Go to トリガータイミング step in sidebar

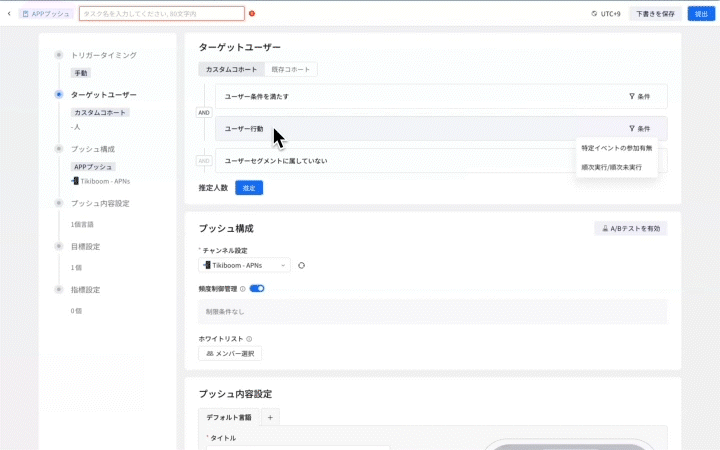103,55
